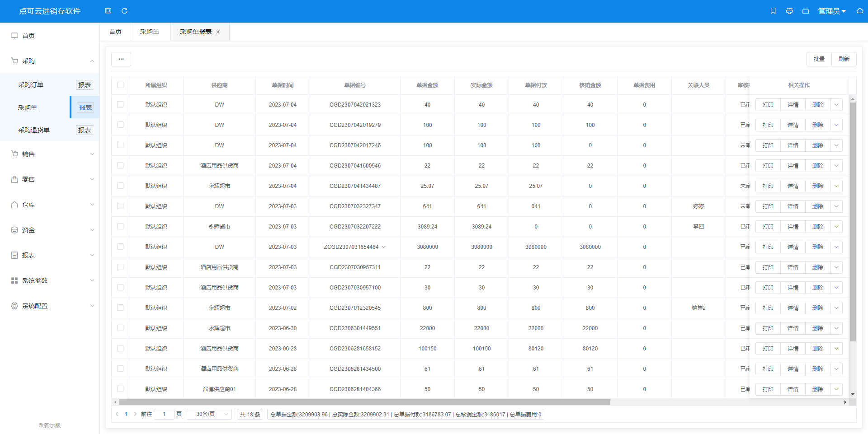Open 采购单 in the sidebar
Image resolution: width=868 pixels, height=434 pixels.
tap(28, 107)
